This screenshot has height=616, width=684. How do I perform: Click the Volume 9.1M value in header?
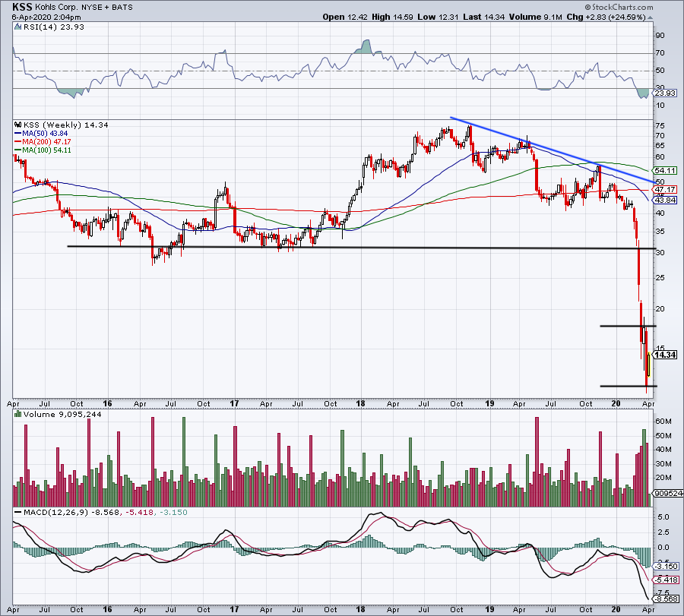coord(535,17)
